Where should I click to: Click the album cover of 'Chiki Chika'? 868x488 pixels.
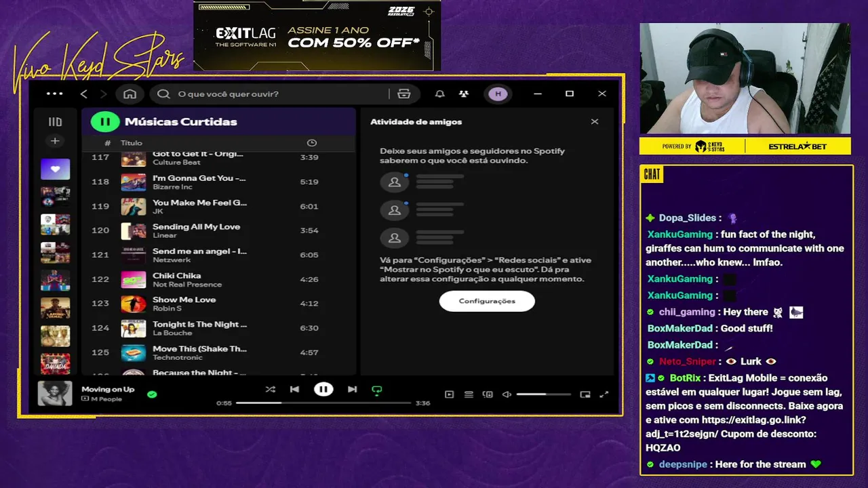pos(134,279)
